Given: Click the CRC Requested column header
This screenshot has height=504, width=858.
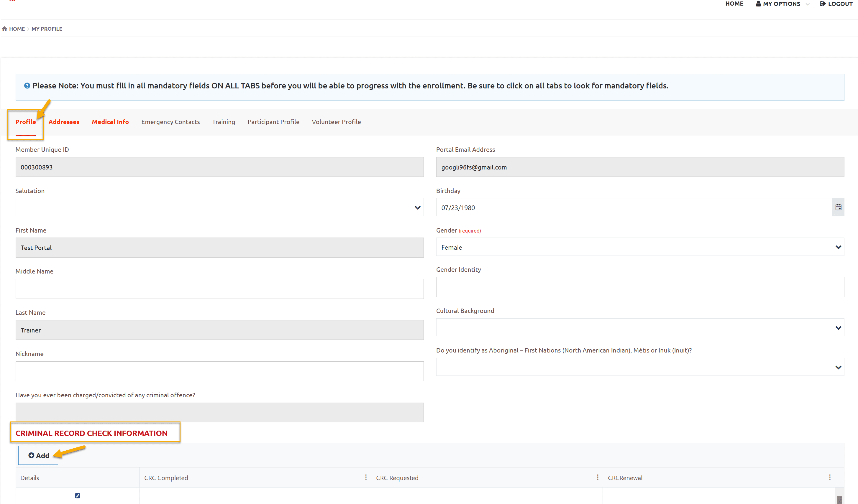Looking at the screenshot, I should [x=397, y=478].
